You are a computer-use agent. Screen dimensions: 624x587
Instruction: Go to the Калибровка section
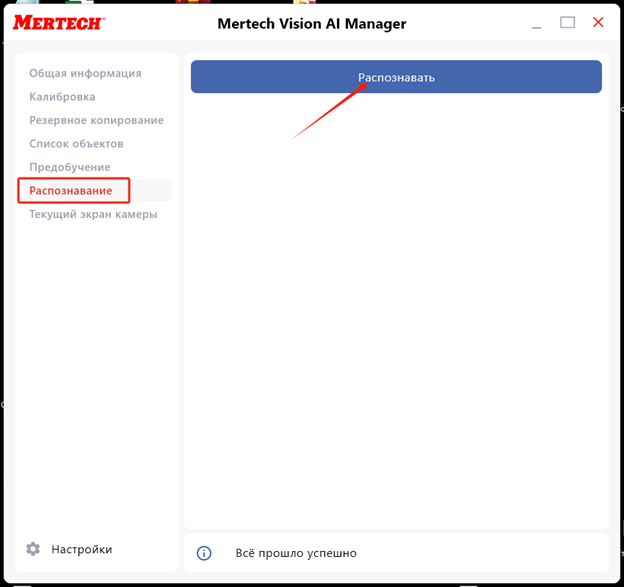point(62,97)
